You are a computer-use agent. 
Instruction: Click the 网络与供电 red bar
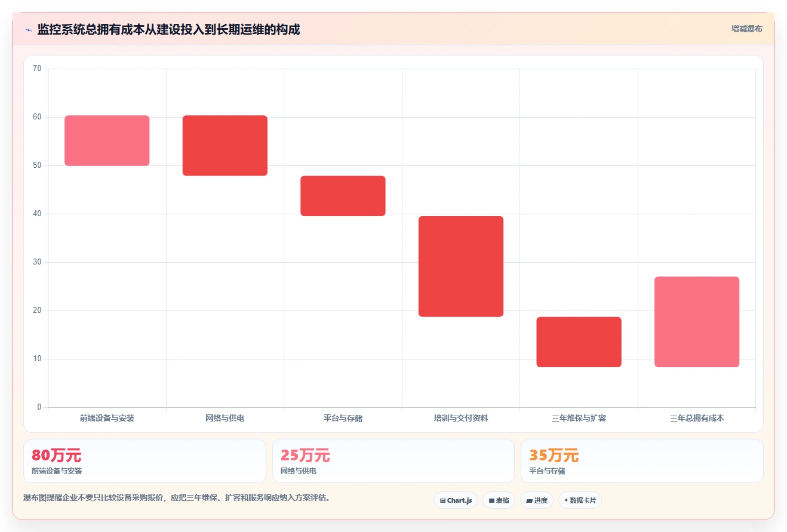coord(225,146)
